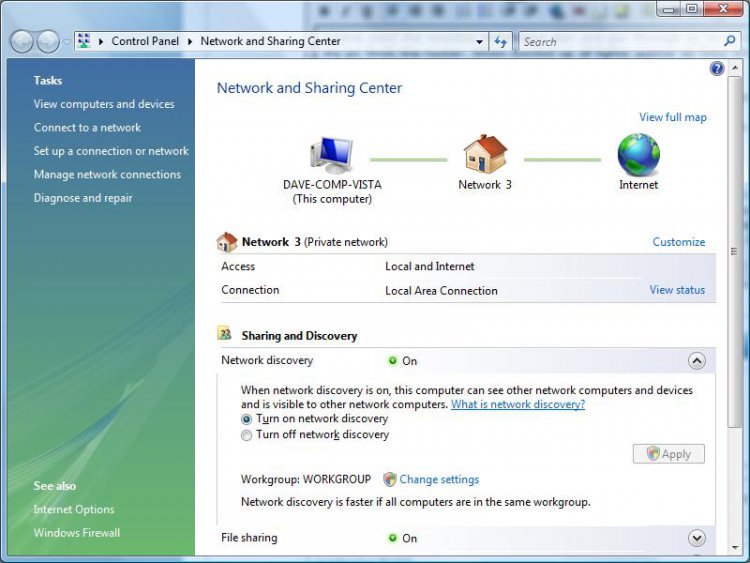Click the DAVE-COMP-VISTA computer icon

coord(332,155)
